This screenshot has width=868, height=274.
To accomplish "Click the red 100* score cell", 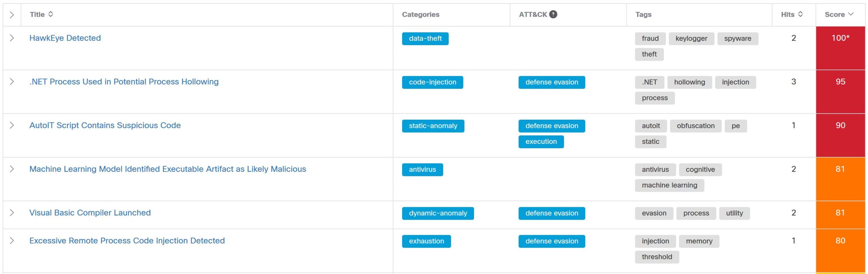I will pyautogui.click(x=840, y=48).
